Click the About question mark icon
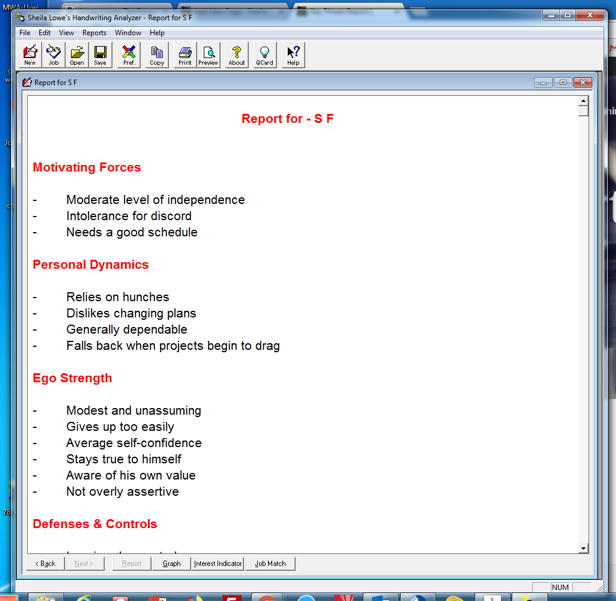 pyautogui.click(x=237, y=55)
